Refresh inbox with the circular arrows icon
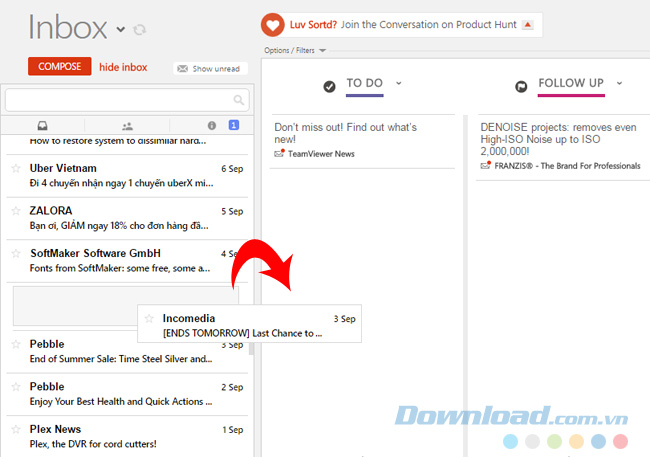Screen dimensions: 650x457 click(140, 29)
